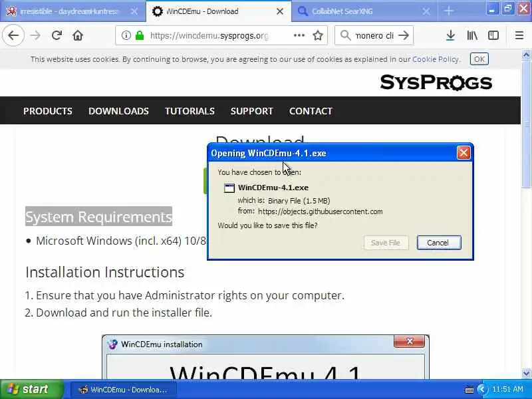This screenshot has width=532, height=399.
Task: Open the Library bookshelf icon
Action: tap(472, 35)
